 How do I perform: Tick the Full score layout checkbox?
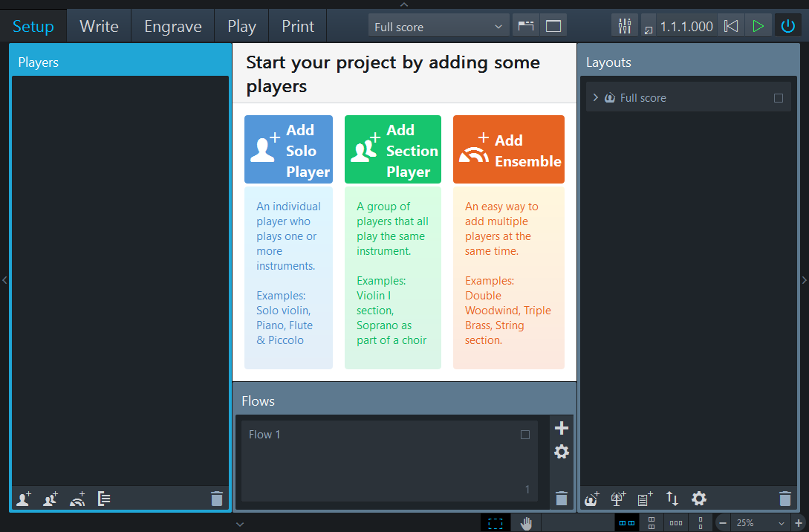(778, 98)
